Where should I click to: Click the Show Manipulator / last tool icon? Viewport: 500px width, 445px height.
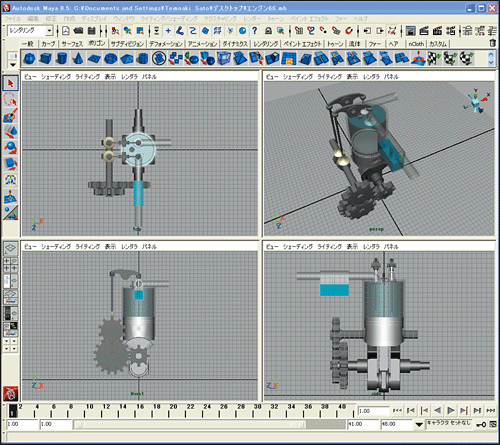pos(11,213)
